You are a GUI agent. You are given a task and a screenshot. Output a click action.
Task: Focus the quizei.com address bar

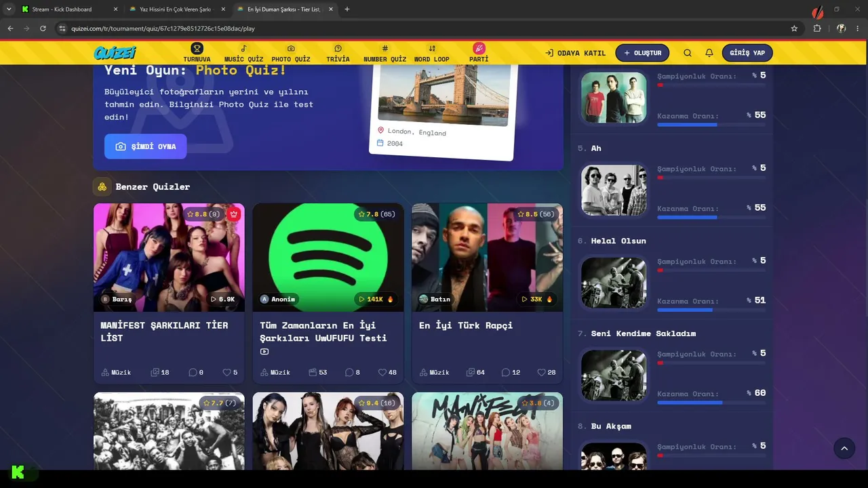[x=427, y=28]
